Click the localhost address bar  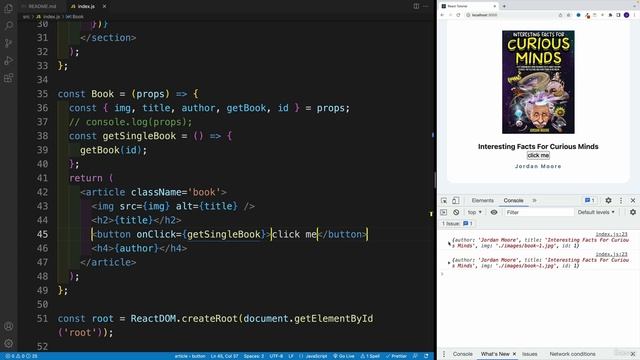pyautogui.click(x=510, y=15)
